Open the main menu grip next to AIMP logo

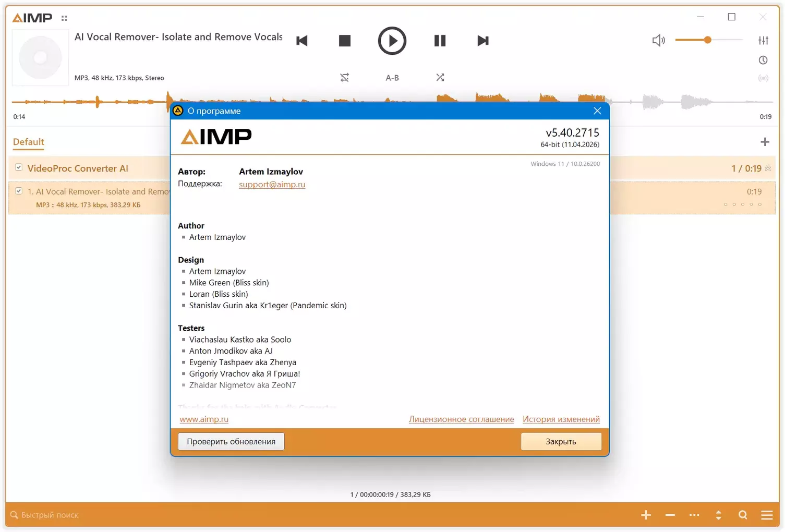[64, 18]
